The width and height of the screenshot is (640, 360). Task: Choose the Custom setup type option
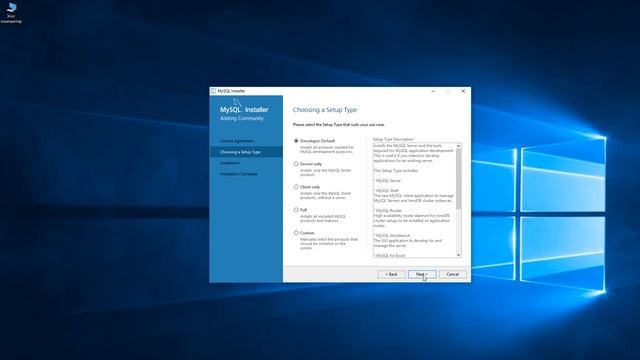coord(296,233)
